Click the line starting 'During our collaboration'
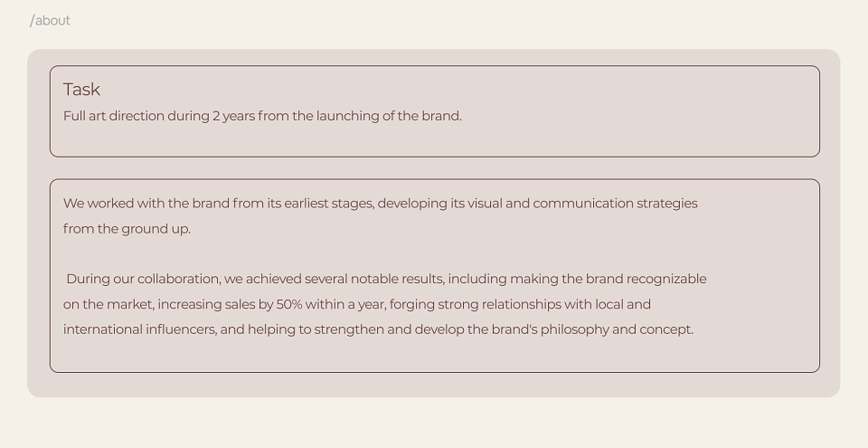This screenshot has height=448, width=868. (386, 279)
